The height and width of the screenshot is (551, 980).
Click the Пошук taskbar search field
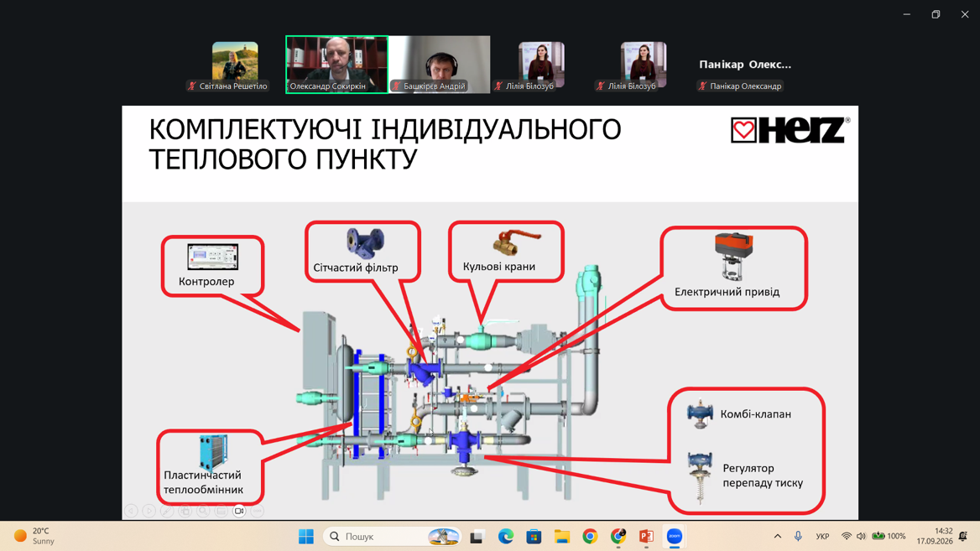tap(393, 536)
